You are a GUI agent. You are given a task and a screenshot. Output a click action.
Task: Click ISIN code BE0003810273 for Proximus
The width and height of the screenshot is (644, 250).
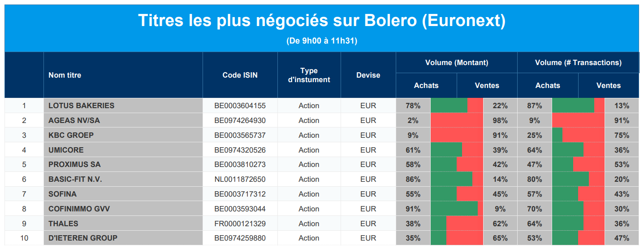(x=240, y=165)
